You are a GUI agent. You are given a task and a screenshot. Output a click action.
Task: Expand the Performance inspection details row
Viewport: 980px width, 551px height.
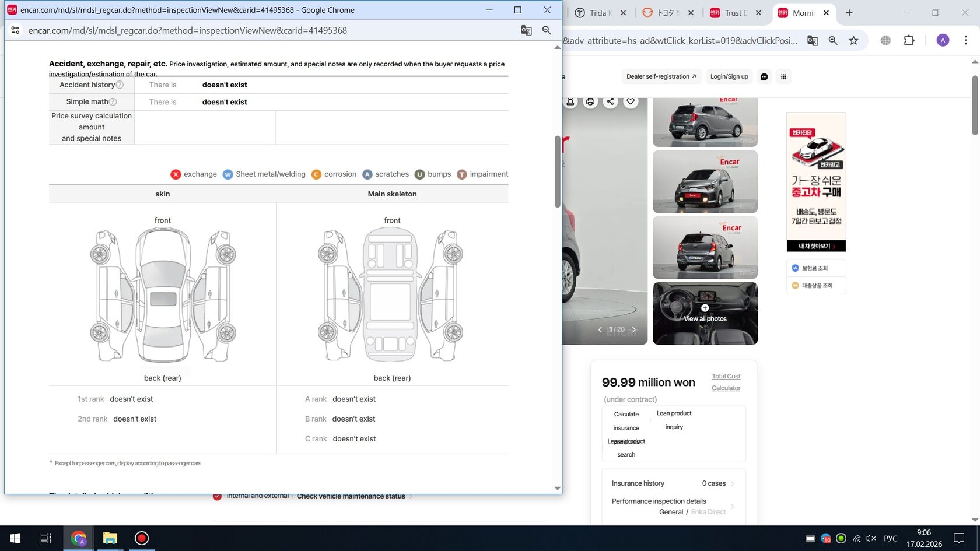[674, 506]
